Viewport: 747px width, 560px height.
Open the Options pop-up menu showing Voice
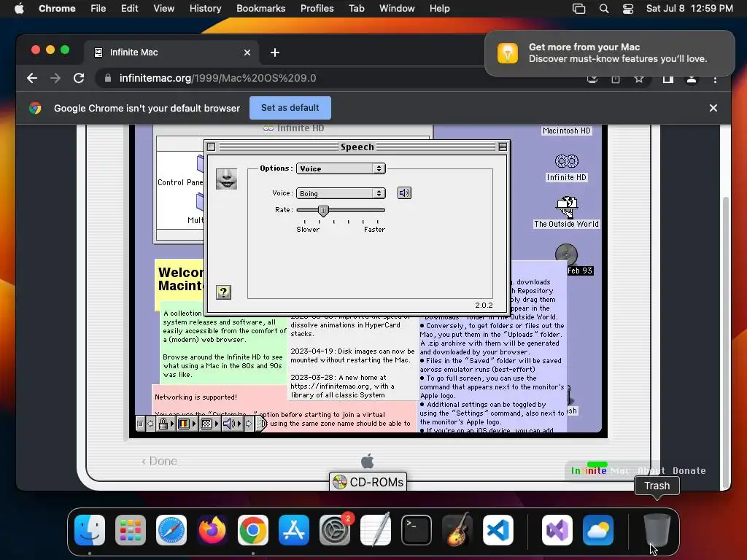pos(341,168)
